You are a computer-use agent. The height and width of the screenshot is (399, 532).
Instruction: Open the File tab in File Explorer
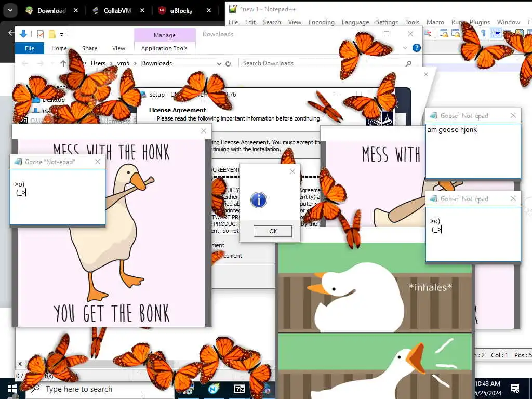click(x=30, y=48)
